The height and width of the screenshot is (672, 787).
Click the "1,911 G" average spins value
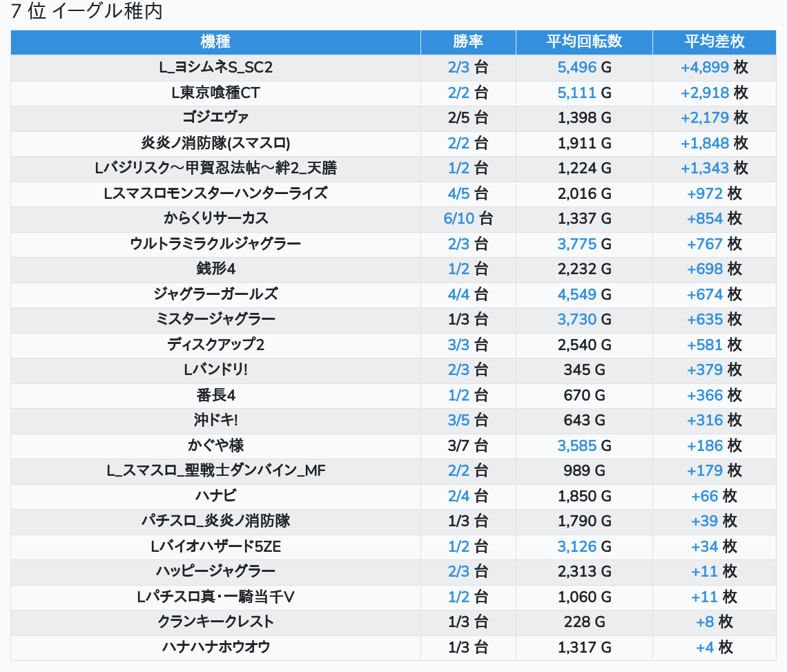[584, 143]
